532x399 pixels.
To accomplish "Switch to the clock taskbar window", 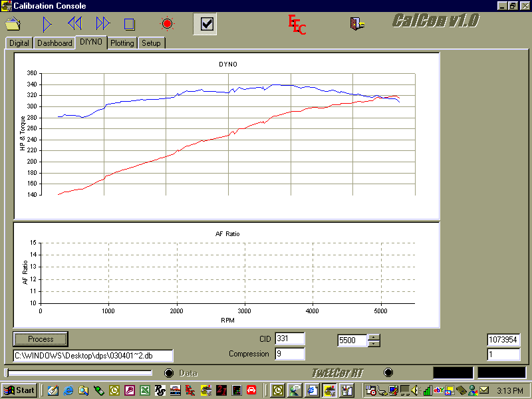I will click(278, 390).
